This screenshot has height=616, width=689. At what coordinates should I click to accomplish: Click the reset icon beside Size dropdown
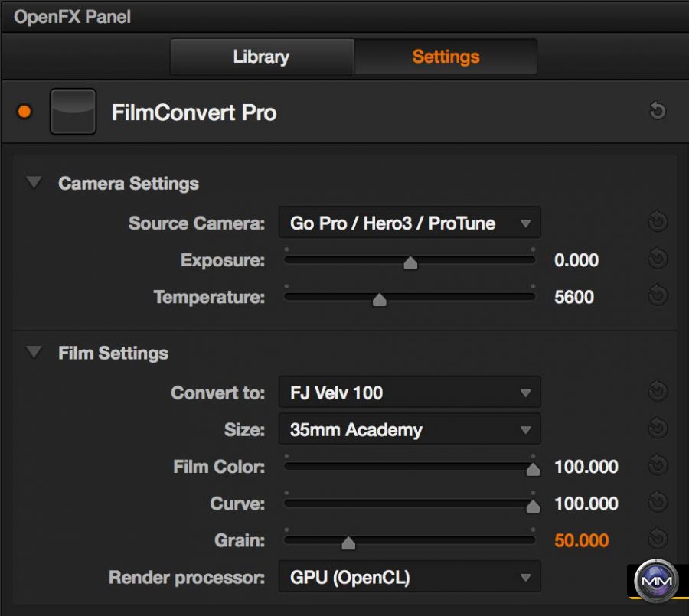[x=657, y=429]
